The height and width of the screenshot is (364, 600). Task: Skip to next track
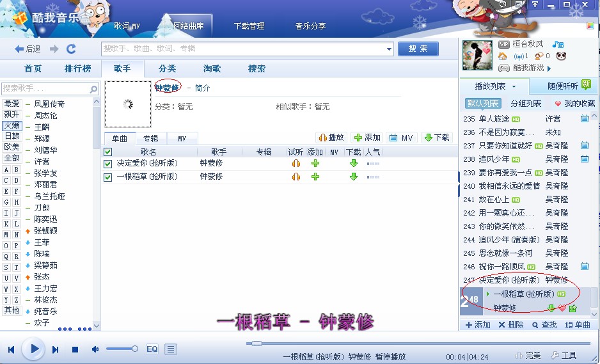[56, 349]
